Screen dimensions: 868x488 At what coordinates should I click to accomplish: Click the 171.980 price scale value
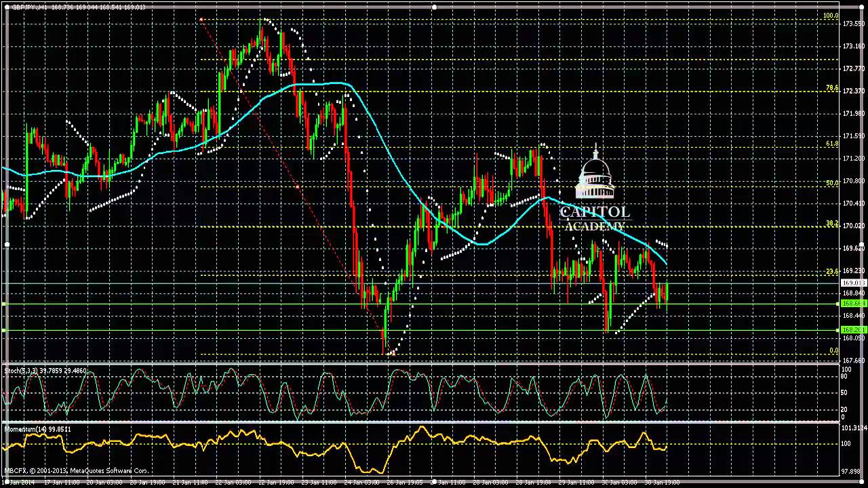coord(853,113)
